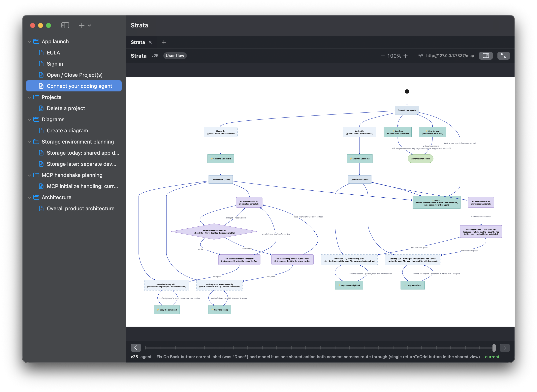Click the Storage environment planning folder icon
Image resolution: width=537 pixels, height=392 pixels.
36,142
